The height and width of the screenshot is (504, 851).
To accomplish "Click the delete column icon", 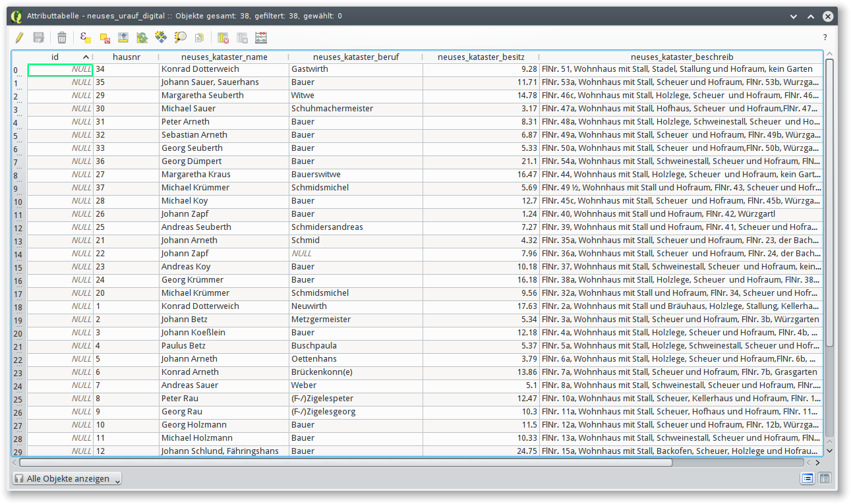I will pyautogui.click(x=223, y=38).
